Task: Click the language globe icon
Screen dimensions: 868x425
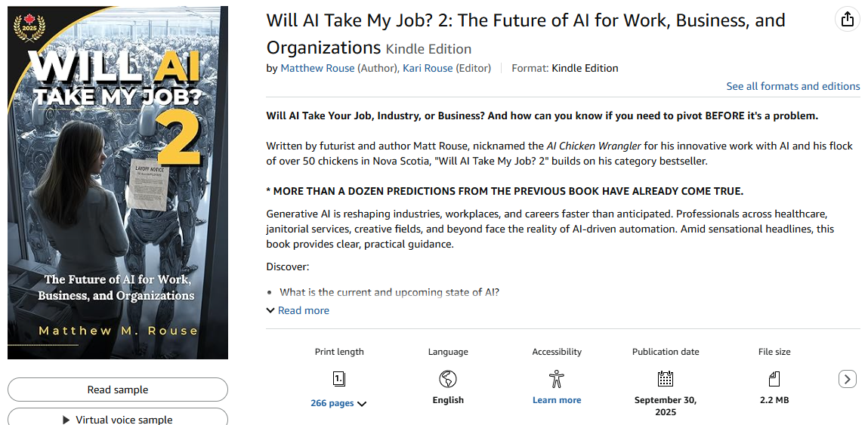Action: pyautogui.click(x=448, y=378)
